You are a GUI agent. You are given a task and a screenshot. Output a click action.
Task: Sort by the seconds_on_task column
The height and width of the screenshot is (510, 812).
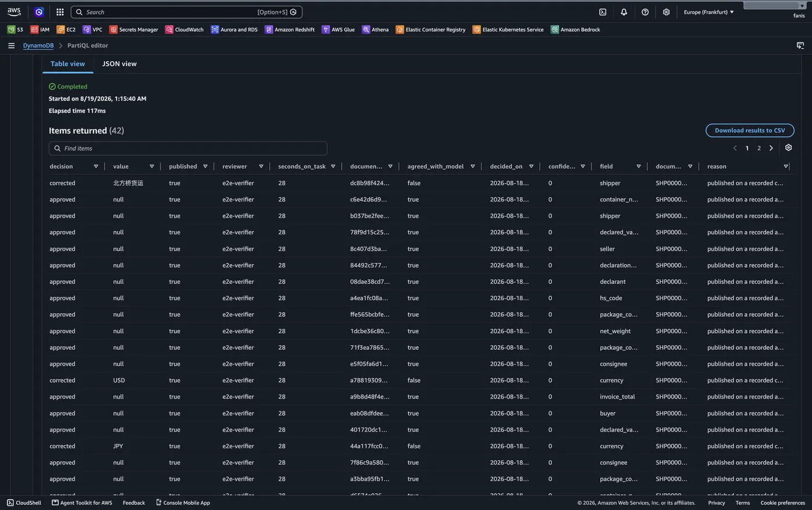point(333,167)
